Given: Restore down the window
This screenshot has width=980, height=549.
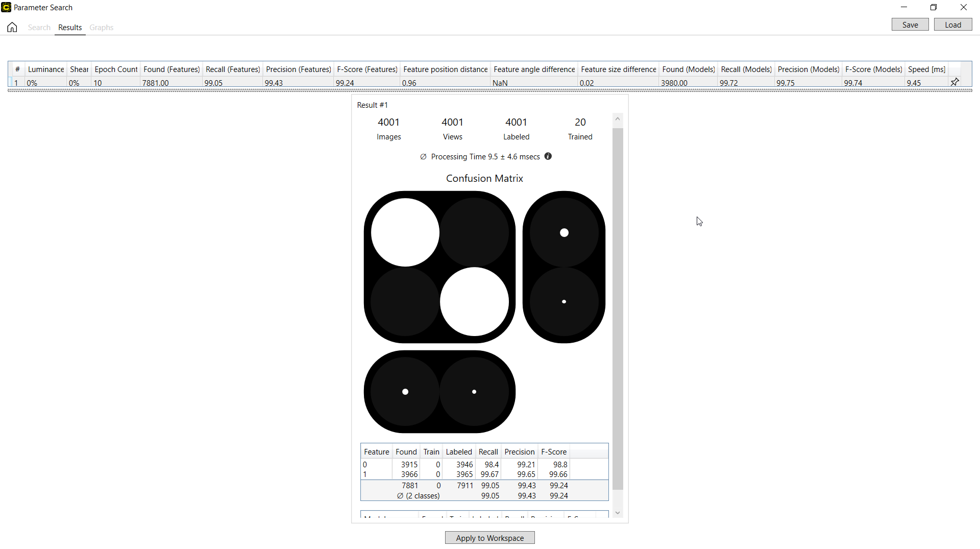Looking at the screenshot, I should point(934,7).
